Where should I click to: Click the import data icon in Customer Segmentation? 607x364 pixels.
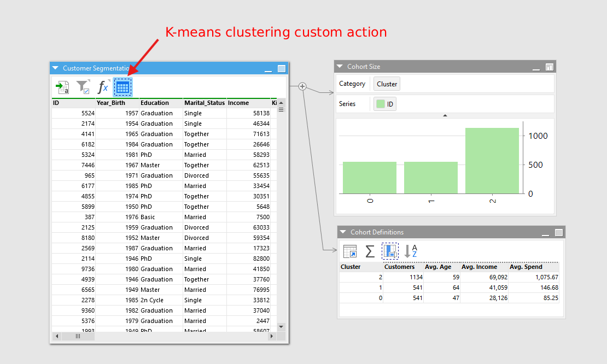62,87
